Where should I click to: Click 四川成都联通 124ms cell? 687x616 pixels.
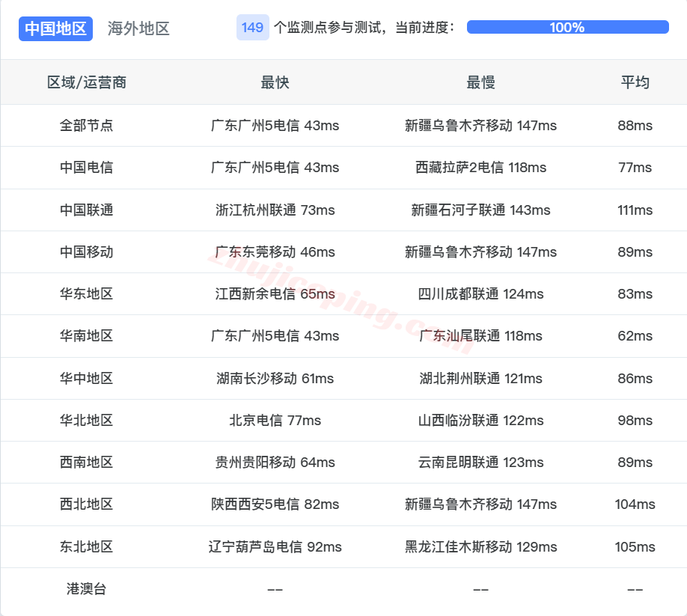(x=480, y=293)
